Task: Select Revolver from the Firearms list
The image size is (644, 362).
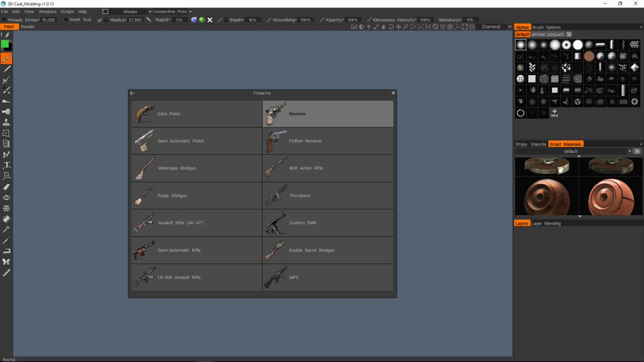Action: (x=328, y=113)
